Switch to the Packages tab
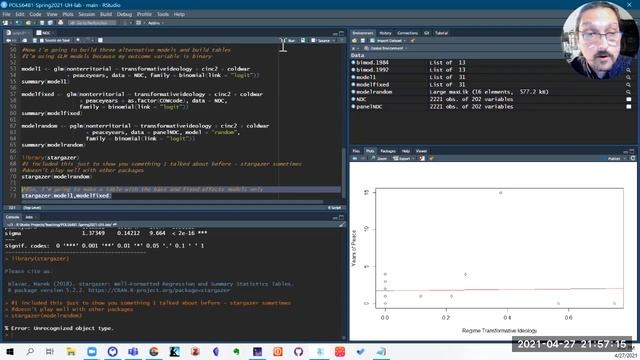 point(388,151)
